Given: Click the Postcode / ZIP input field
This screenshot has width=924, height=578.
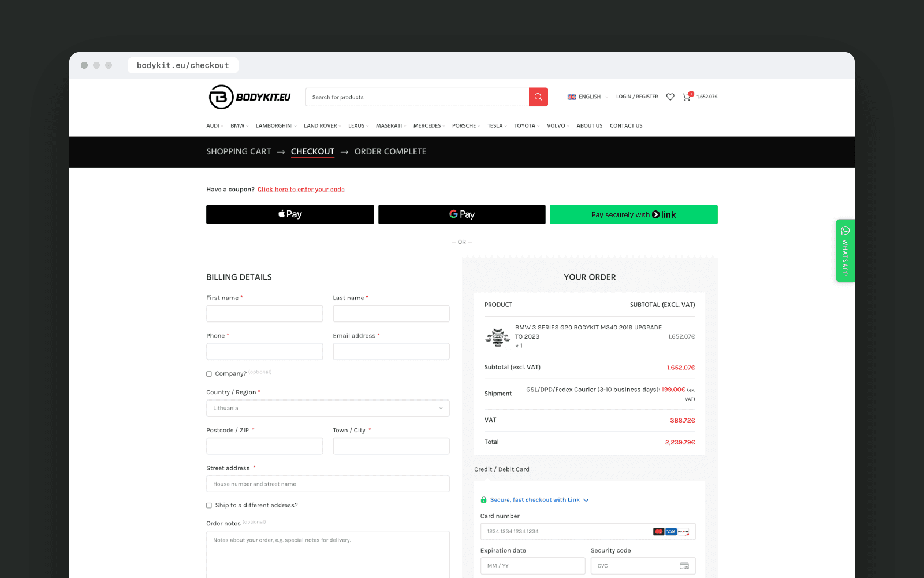Looking at the screenshot, I should pyautogui.click(x=264, y=446).
